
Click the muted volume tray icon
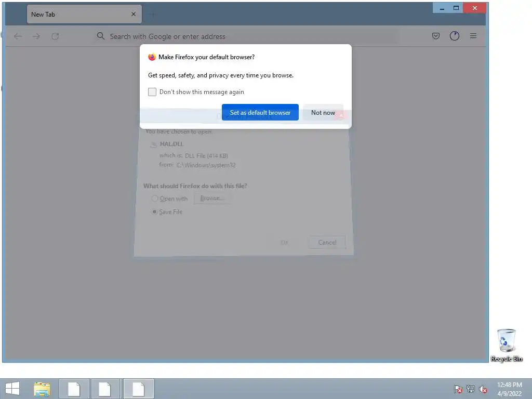point(483,389)
